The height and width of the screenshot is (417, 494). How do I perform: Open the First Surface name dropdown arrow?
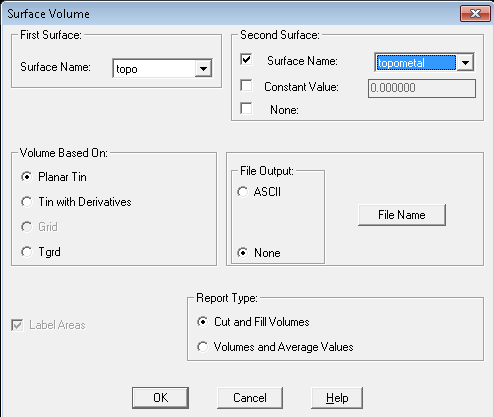pos(203,69)
